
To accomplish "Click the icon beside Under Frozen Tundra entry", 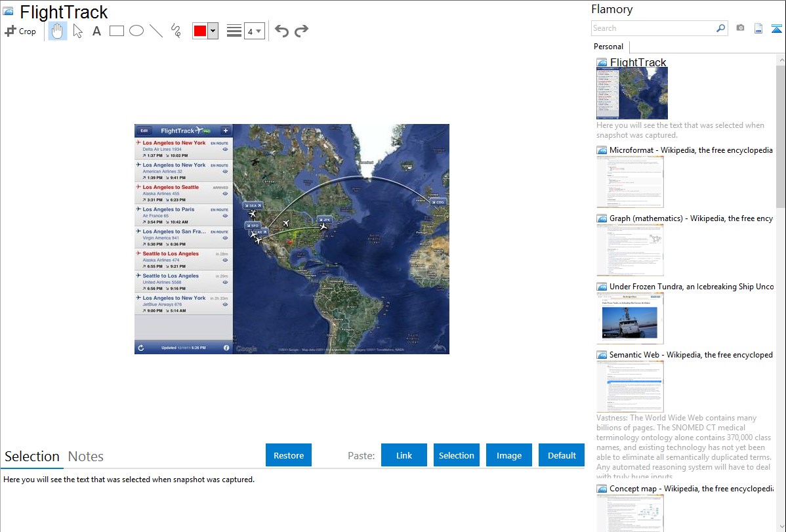I will [x=602, y=286].
